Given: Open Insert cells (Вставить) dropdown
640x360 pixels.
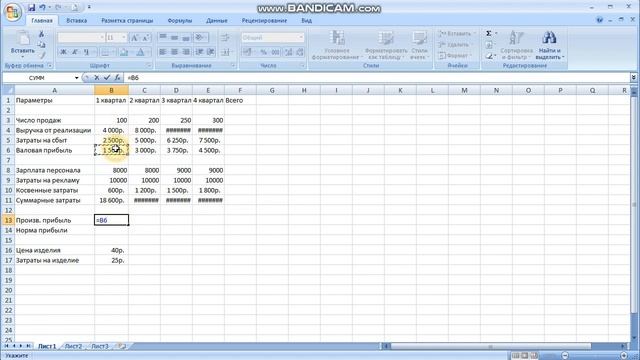Looking at the screenshot, I should [457, 34].
